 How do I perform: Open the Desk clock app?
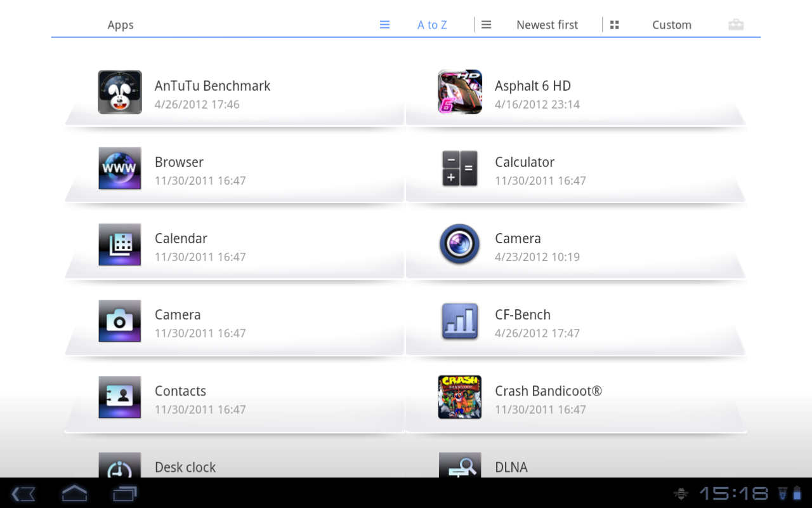[x=185, y=467]
